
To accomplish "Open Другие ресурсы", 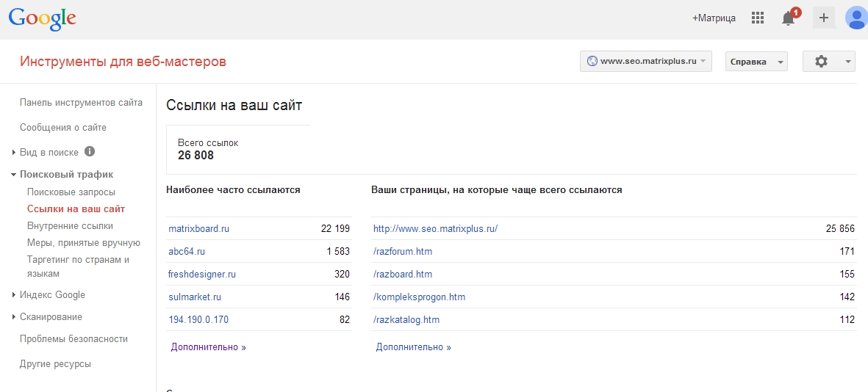I will 55,364.
